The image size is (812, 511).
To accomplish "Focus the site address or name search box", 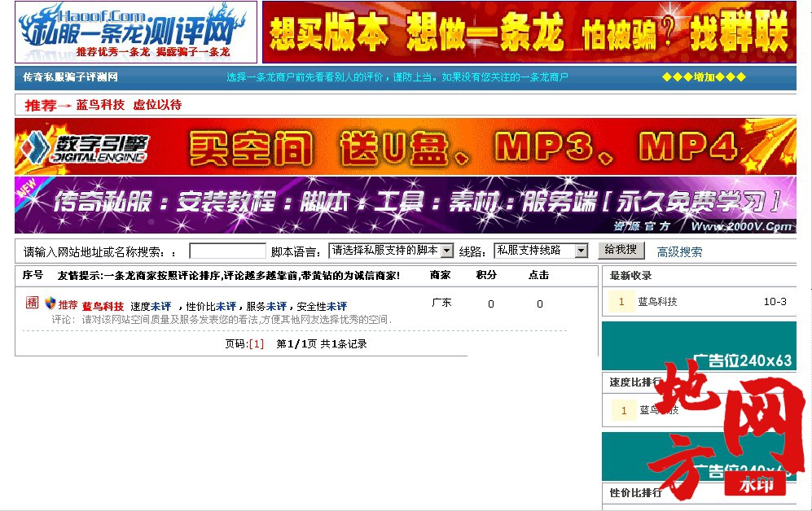I will tap(227, 251).
